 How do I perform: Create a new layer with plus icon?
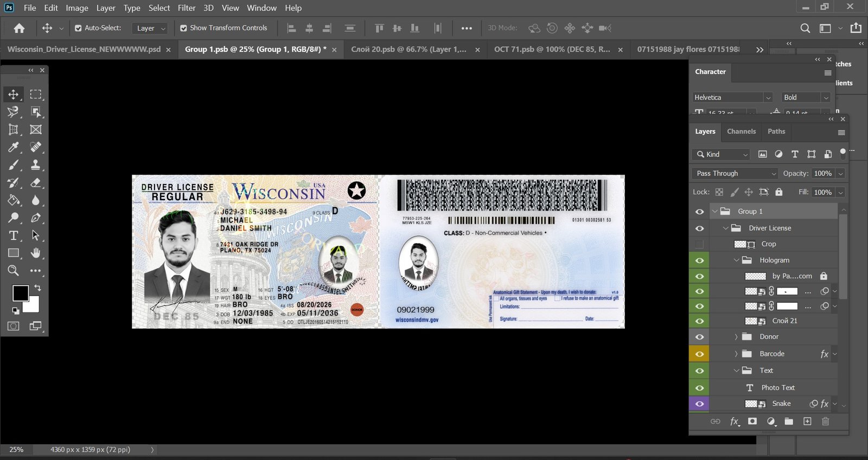point(807,421)
